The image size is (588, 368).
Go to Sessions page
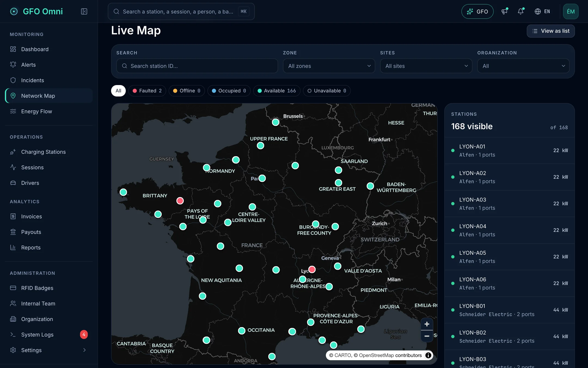[x=49, y=167]
